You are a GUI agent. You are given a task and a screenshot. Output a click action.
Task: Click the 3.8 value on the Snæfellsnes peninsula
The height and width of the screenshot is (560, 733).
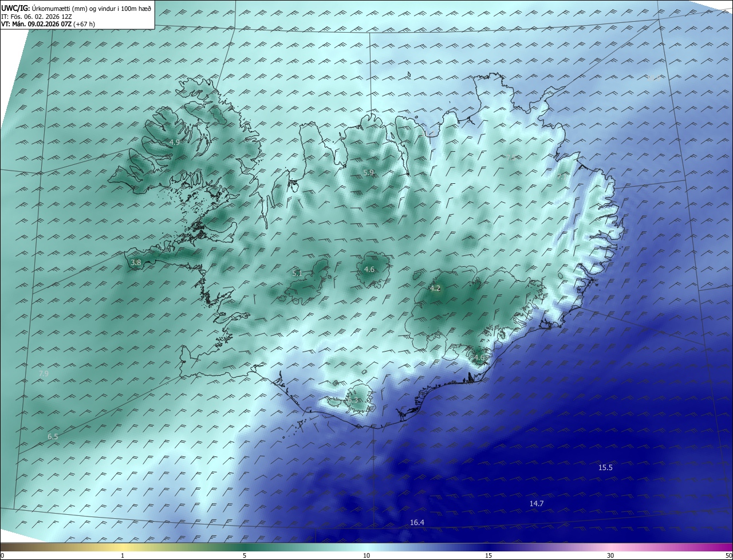[136, 263]
